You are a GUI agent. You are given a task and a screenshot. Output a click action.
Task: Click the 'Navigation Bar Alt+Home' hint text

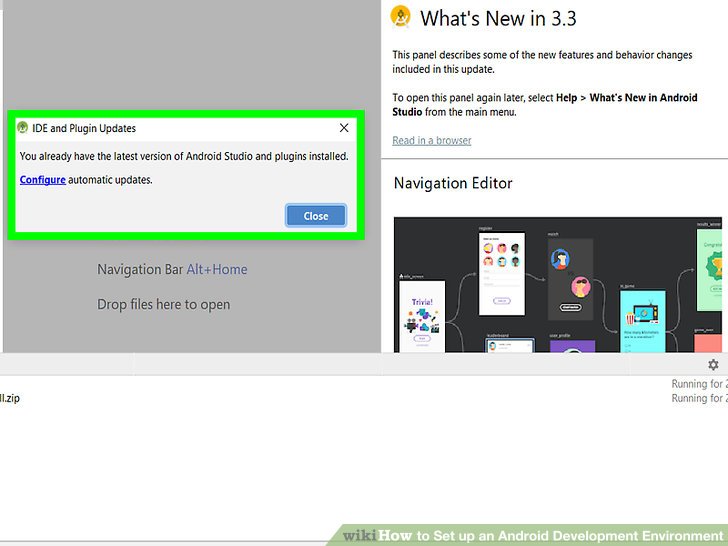[172, 269]
